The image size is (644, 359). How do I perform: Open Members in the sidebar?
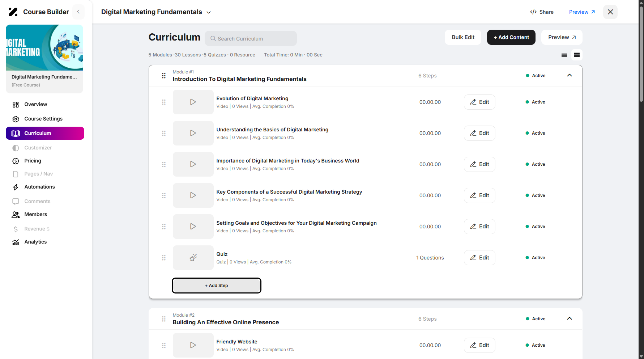[45, 214]
